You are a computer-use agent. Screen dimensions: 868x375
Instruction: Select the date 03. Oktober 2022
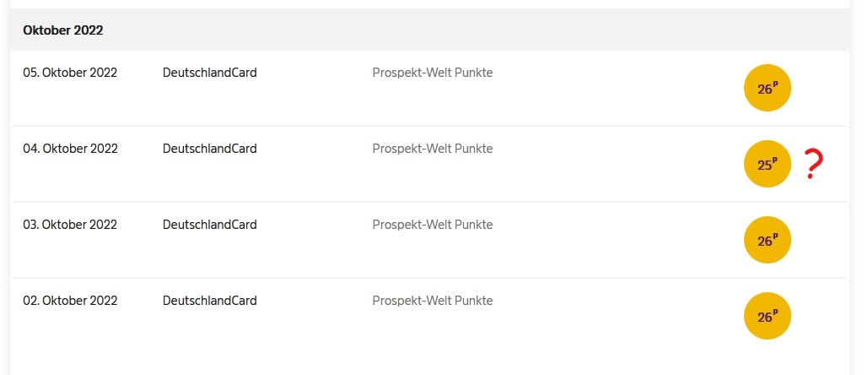click(70, 225)
